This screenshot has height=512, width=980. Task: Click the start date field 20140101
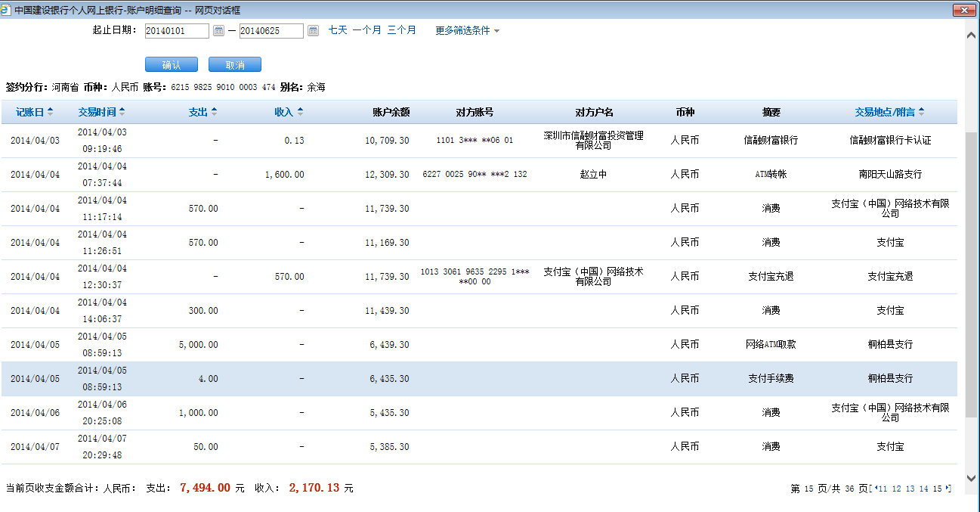[177, 31]
